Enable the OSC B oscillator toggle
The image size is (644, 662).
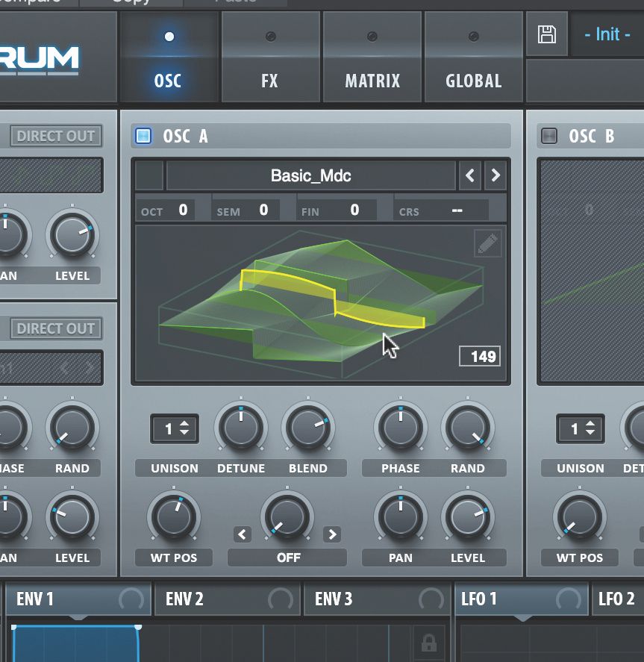[x=549, y=136]
